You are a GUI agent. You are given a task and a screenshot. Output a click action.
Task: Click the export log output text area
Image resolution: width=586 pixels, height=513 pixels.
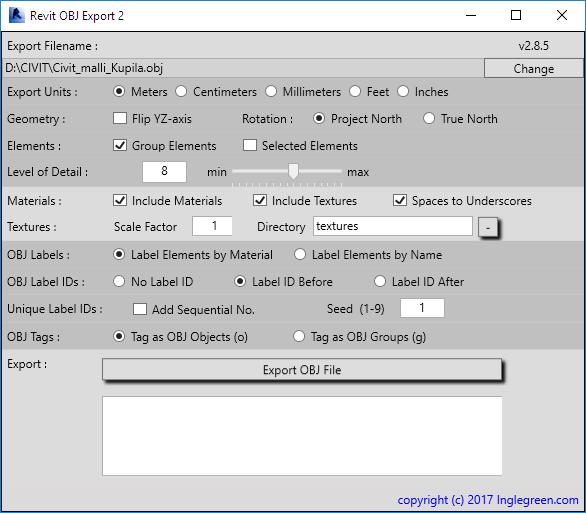302,436
